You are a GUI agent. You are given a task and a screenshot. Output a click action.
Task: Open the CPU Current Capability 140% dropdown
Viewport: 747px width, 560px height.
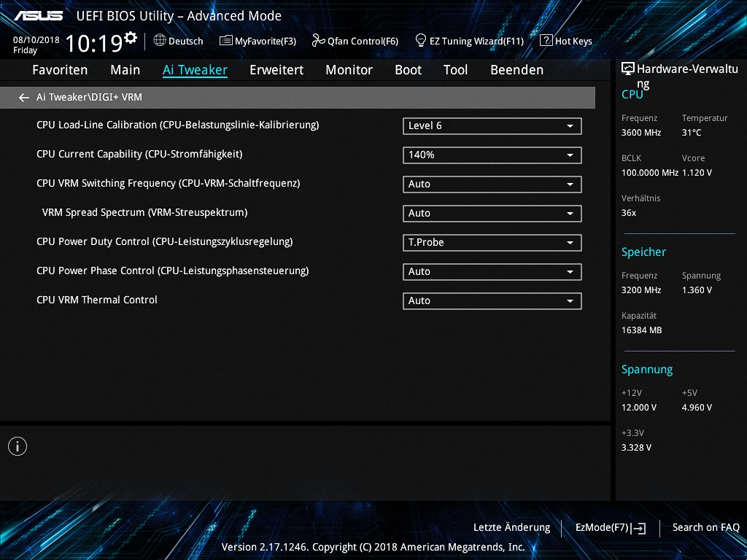[x=492, y=155]
